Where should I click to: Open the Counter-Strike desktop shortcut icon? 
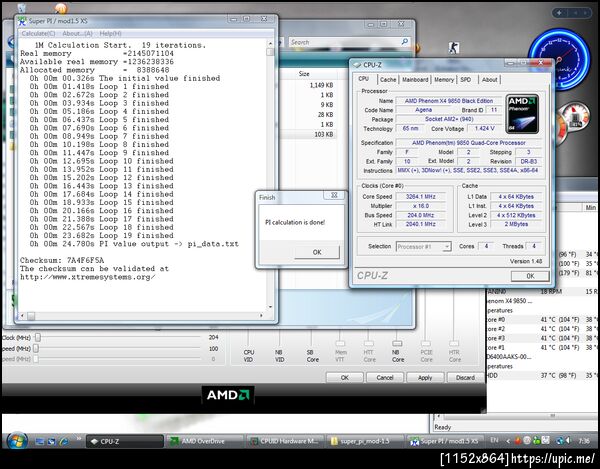tap(453, 48)
